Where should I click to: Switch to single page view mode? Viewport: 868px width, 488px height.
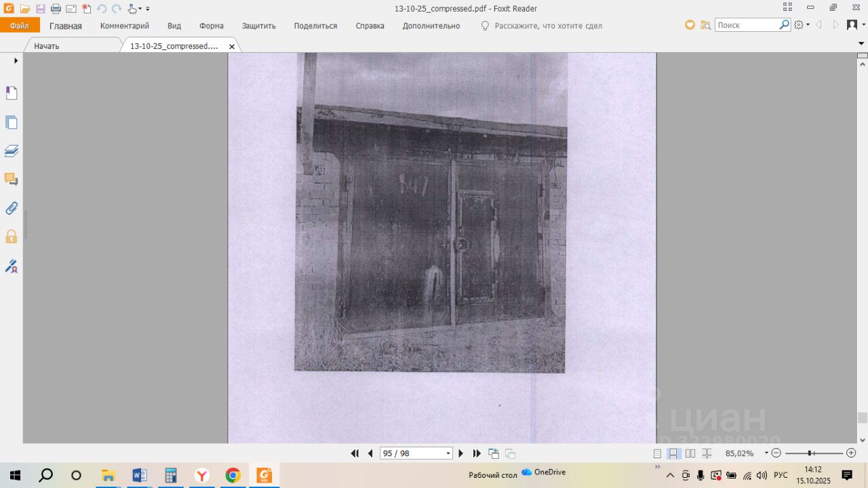pos(657,453)
